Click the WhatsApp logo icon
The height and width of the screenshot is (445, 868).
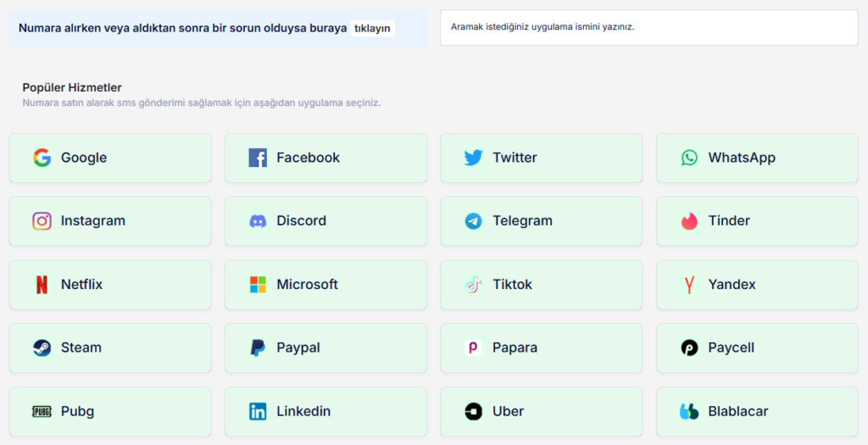point(689,158)
